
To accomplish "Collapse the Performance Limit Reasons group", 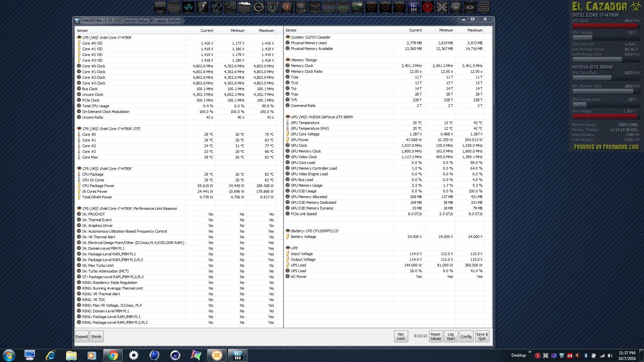I will click(79, 208).
